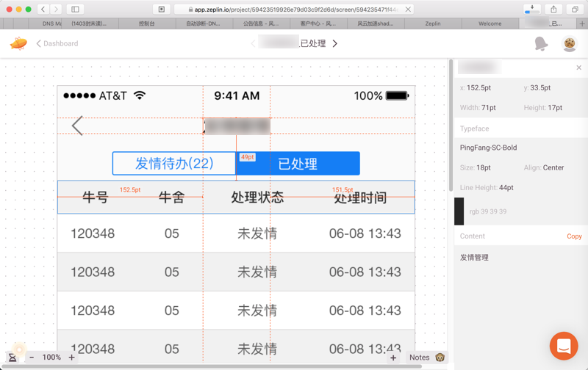Zoom in with the plus button
This screenshot has height=370, width=588.
(71, 358)
